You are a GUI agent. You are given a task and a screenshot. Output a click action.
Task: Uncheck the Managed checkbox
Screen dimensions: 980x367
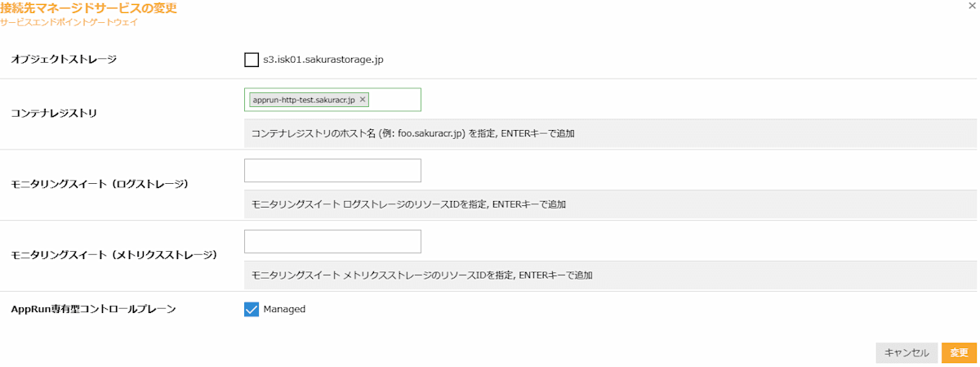(251, 309)
